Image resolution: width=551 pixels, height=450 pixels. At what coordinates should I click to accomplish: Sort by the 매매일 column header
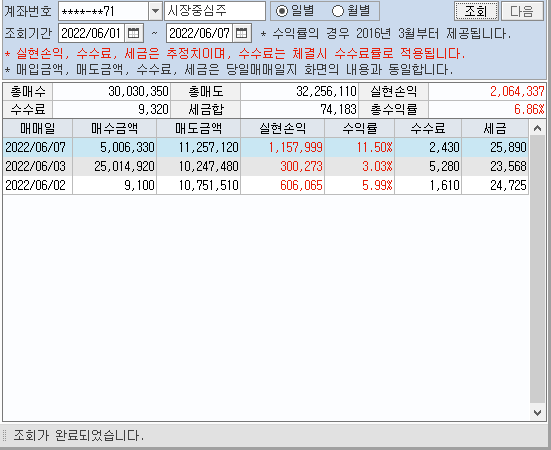coord(38,128)
